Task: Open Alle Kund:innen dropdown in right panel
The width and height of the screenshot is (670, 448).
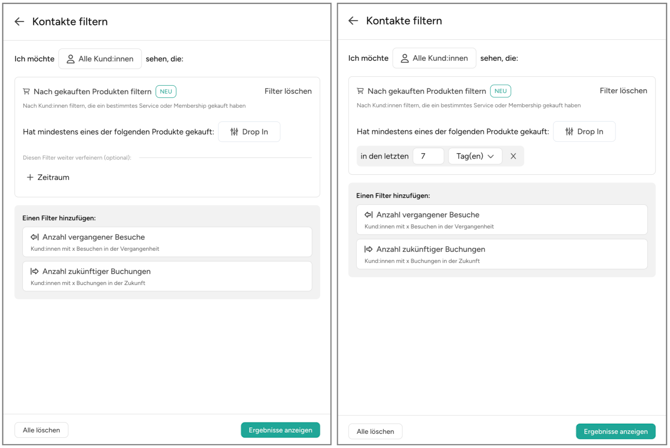Action: click(x=434, y=58)
